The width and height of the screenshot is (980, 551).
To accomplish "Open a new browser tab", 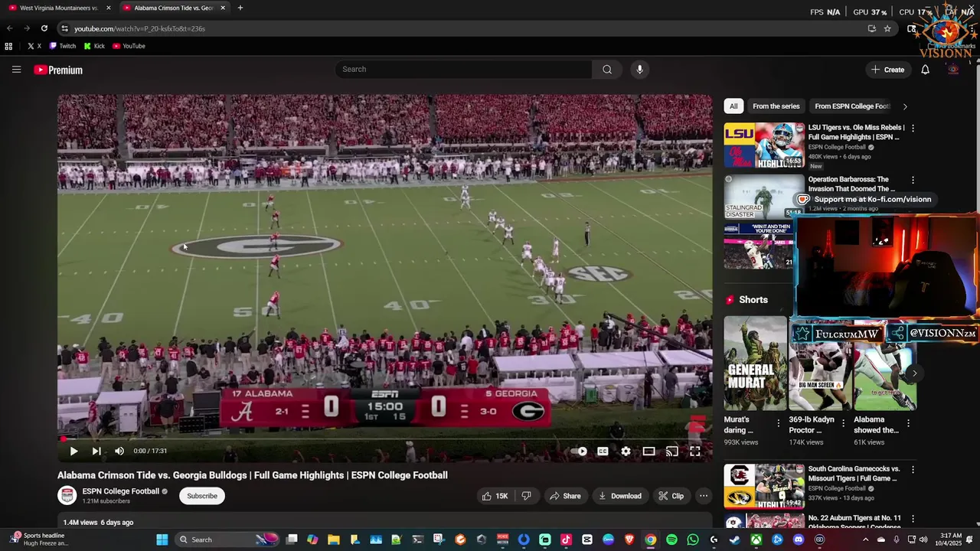I will click(x=240, y=8).
